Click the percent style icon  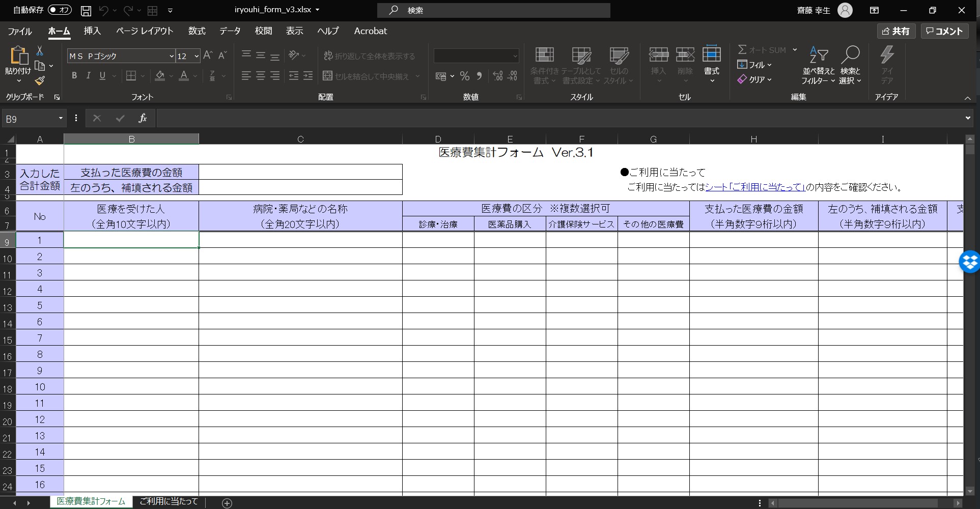[x=465, y=76]
